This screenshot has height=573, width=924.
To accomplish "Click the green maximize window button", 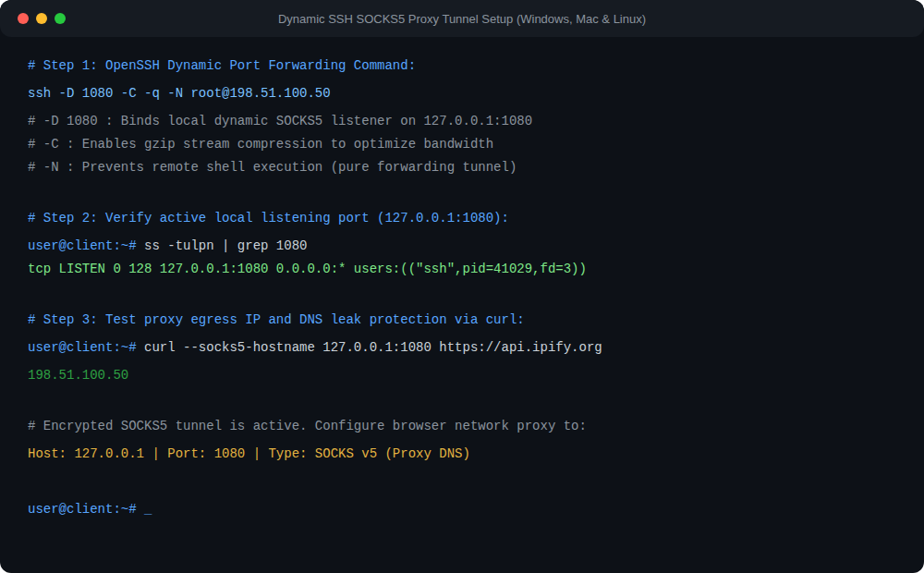I will coord(60,18).
